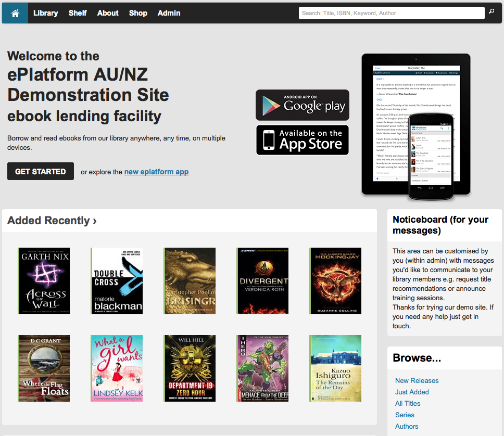Open the Shelf menu item

tap(78, 13)
